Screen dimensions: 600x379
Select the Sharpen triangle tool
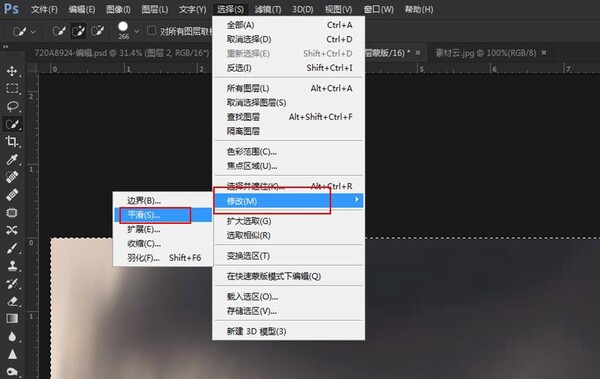tap(12, 354)
